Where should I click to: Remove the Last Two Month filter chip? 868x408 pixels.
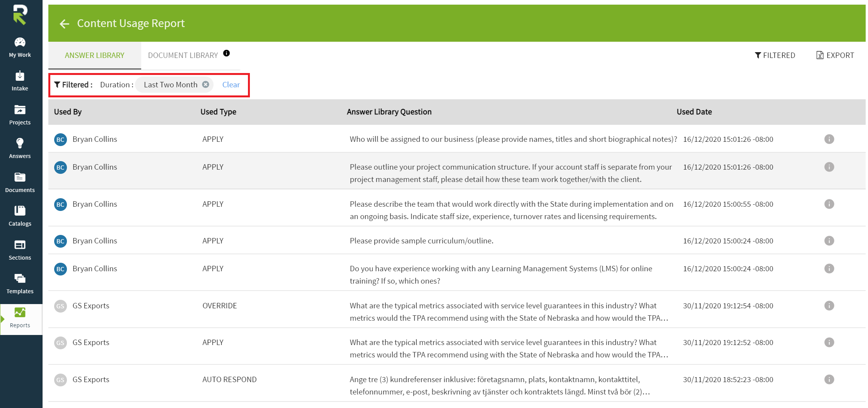click(206, 85)
